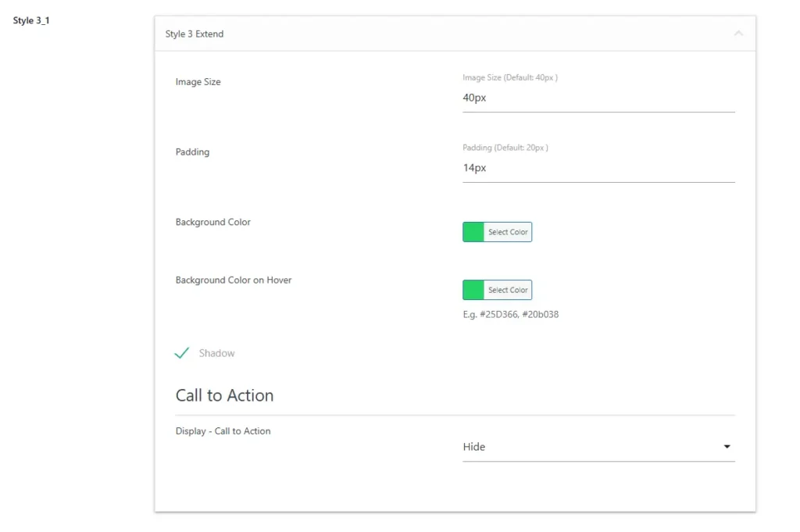Click the green Background Color swatch

[x=473, y=232]
